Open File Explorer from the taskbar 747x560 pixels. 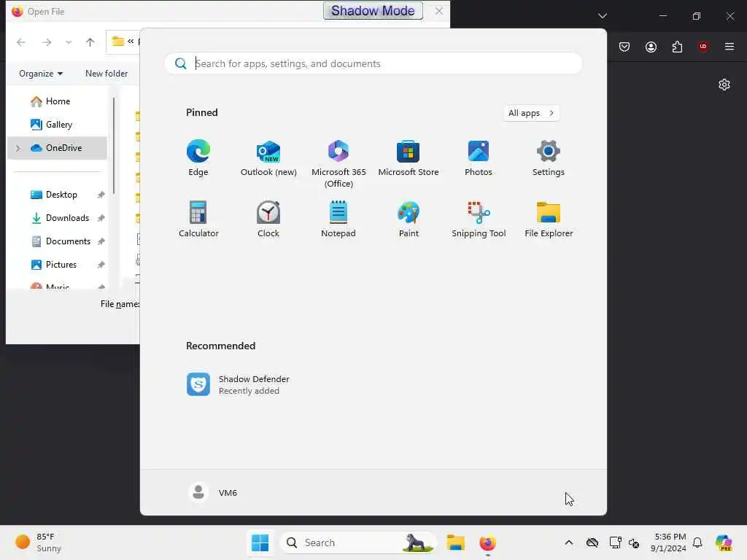455,542
